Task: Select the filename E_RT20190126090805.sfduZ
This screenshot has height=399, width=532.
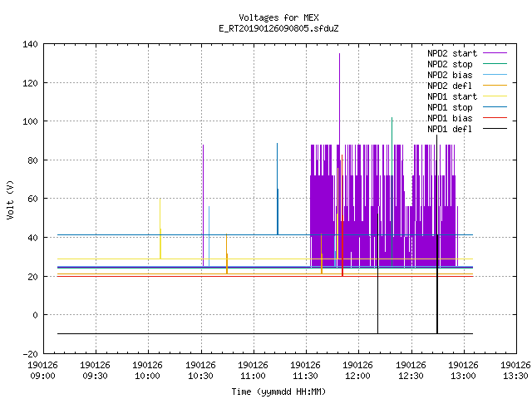Action: tap(278, 28)
